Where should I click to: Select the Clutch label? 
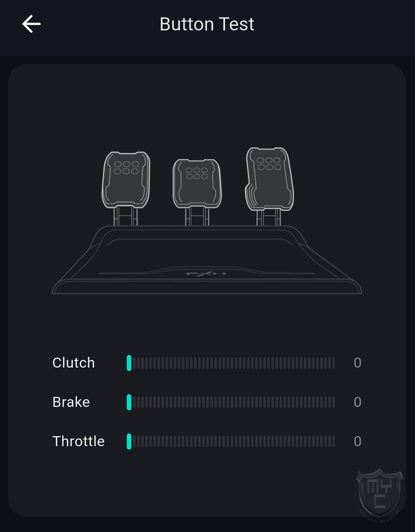[x=73, y=363]
